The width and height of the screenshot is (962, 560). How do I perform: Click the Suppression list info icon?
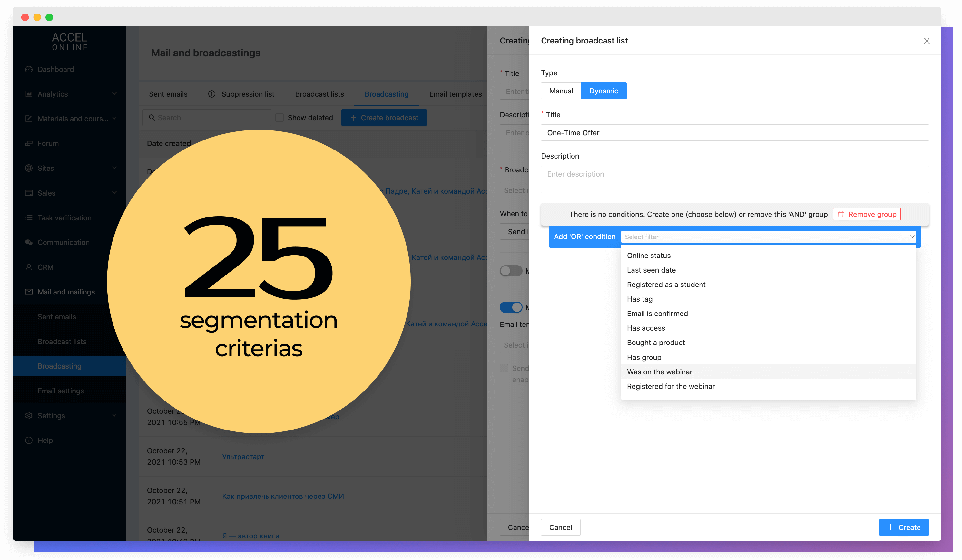pos(212,94)
